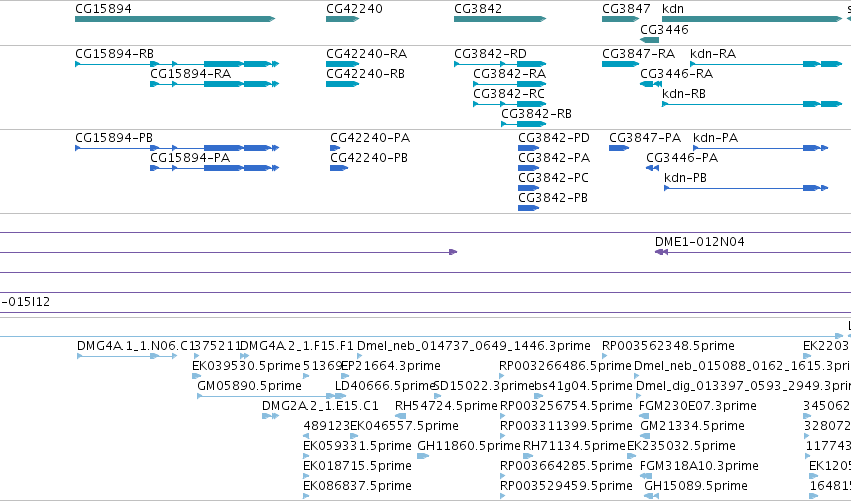Click the kdn-PA protein label
Image resolution: width=851 pixels, height=501 pixels.
[x=716, y=138]
